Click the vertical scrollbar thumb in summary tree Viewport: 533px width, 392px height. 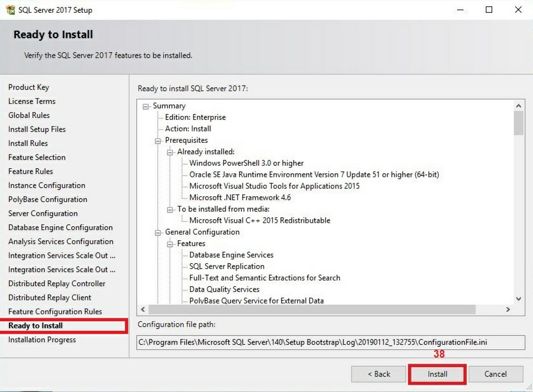519,123
